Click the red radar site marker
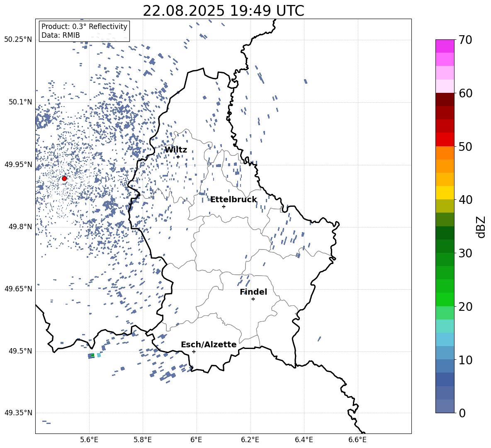 click(64, 178)
